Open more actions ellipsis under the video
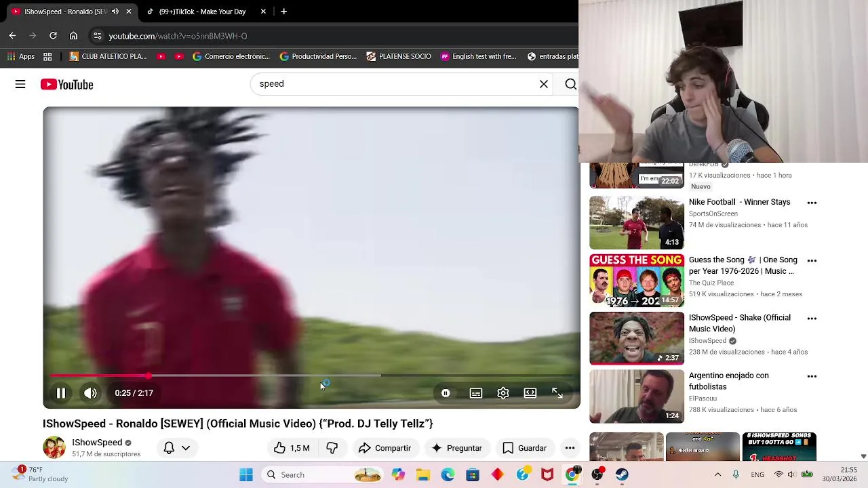Screen dimensions: 868x488 tap(570, 448)
